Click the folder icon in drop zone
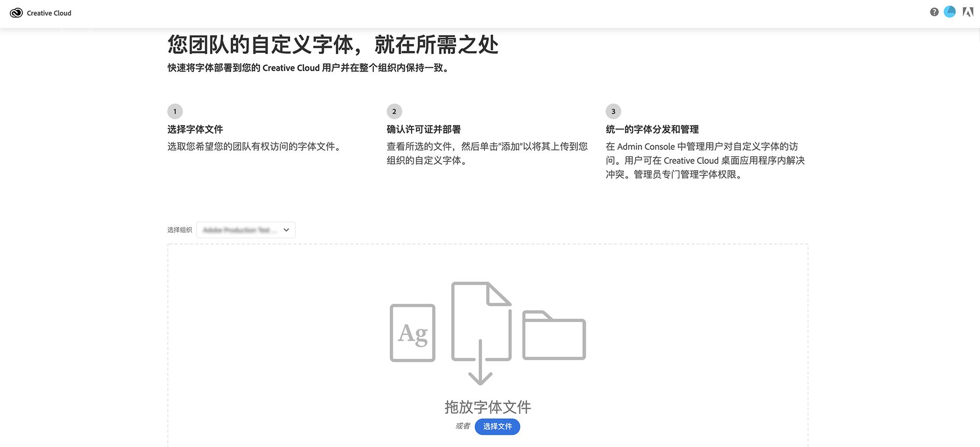This screenshot has height=447, width=980. point(554,335)
